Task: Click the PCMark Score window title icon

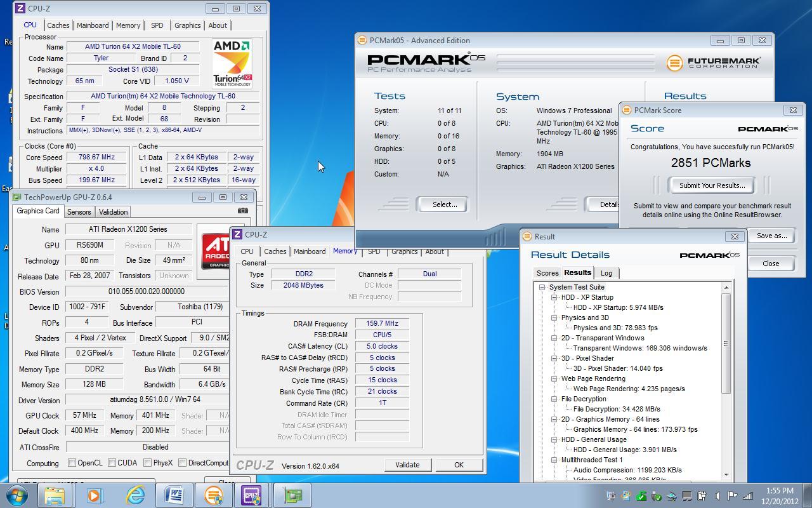Action: point(626,110)
